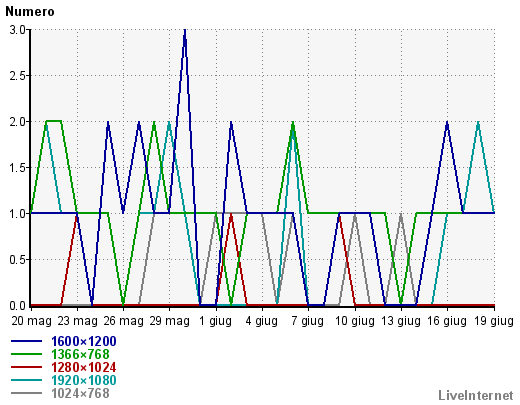Viewport: 520px width, 405px height.
Task: Click the 7 giug date label
Action: [308, 321]
